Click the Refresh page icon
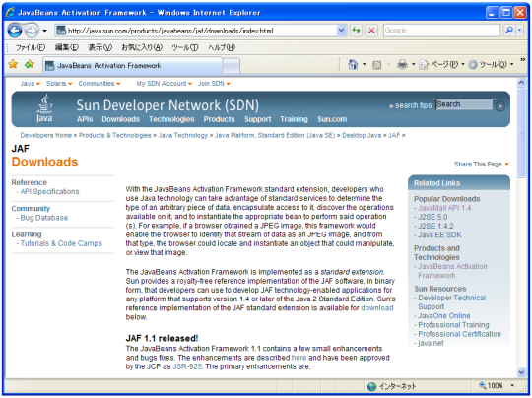 (356, 31)
